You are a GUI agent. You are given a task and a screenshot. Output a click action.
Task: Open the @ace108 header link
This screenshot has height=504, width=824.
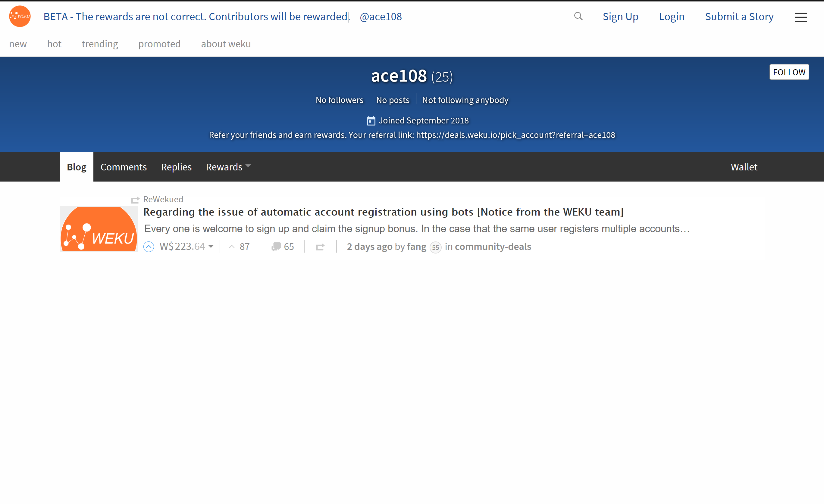(381, 16)
